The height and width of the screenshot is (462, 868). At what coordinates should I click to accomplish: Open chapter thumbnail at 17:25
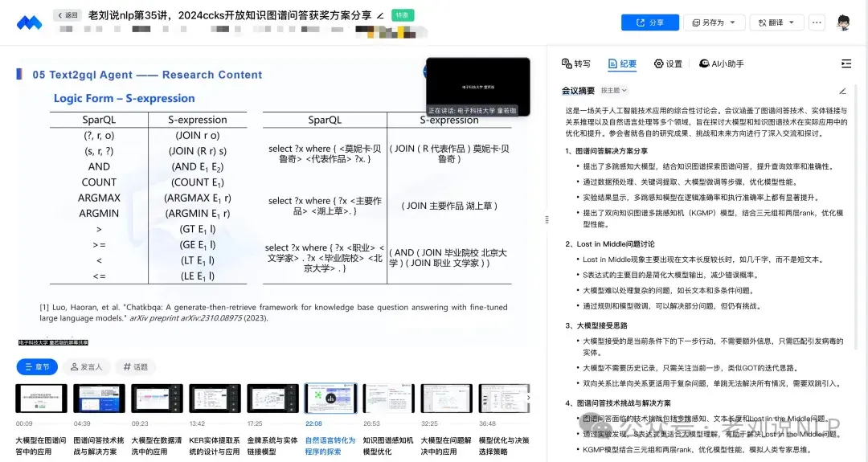(273, 399)
